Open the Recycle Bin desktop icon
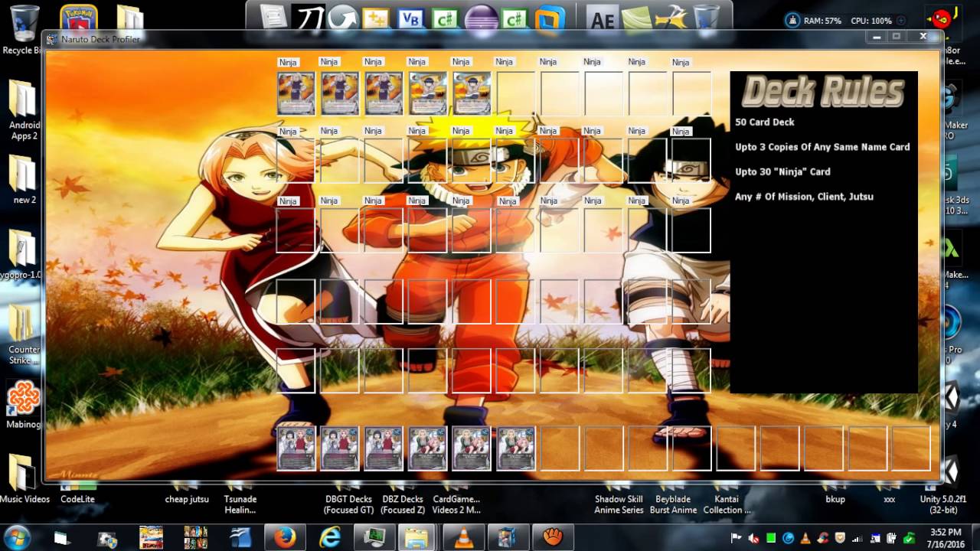This screenshot has width=980, height=551. click(23, 31)
